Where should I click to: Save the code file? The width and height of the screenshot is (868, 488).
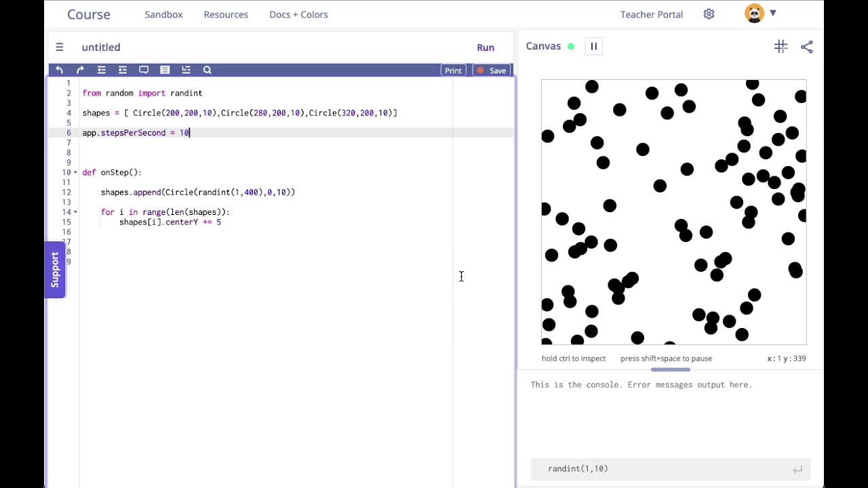tap(491, 70)
